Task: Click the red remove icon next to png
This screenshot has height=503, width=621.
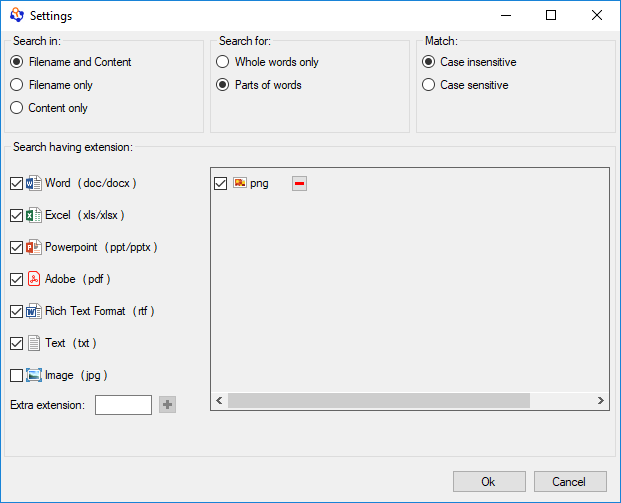Action: coord(300,183)
